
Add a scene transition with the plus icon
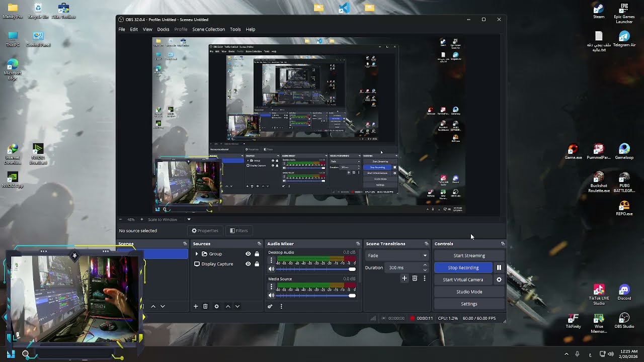[x=404, y=278]
